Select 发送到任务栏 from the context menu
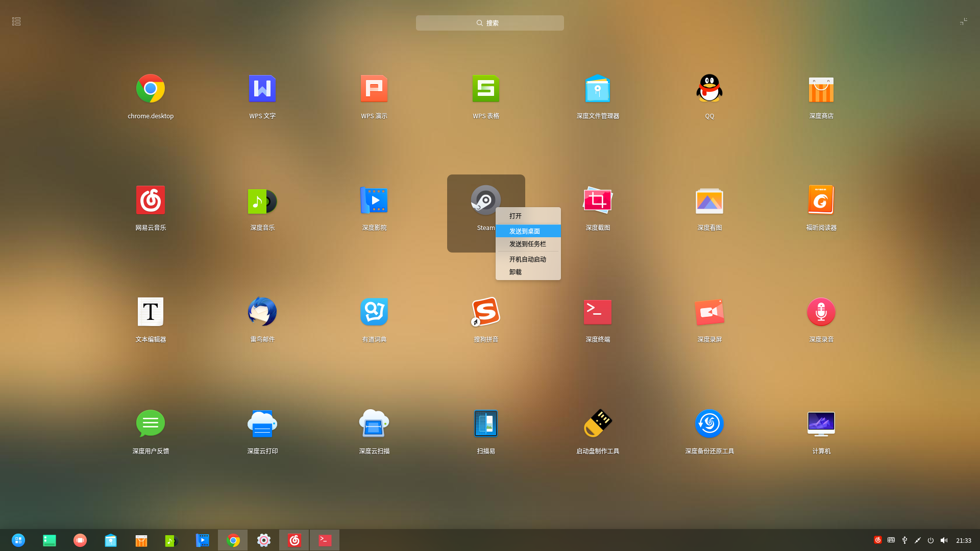Image resolution: width=980 pixels, height=551 pixels. [x=528, y=244]
